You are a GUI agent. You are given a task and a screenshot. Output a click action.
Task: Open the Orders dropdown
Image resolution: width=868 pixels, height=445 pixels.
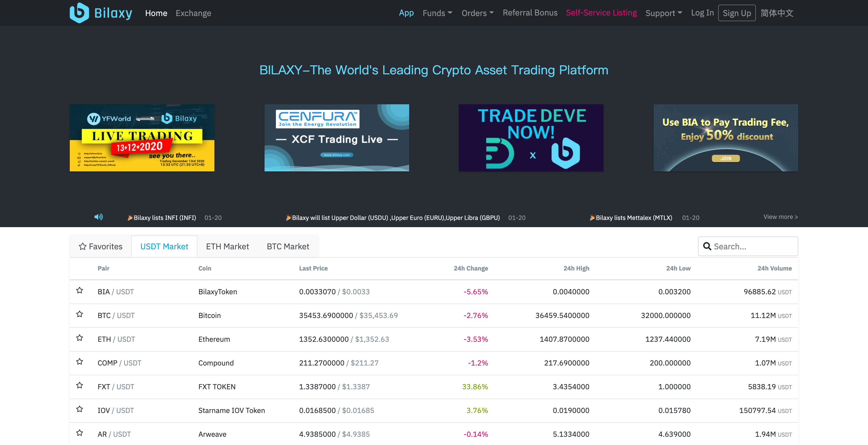[477, 13]
